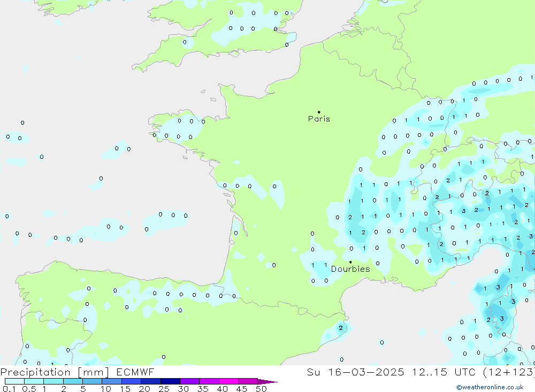Click the 0.1–0.5 mm legend swatch
535x392 pixels.
(x=14, y=381)
